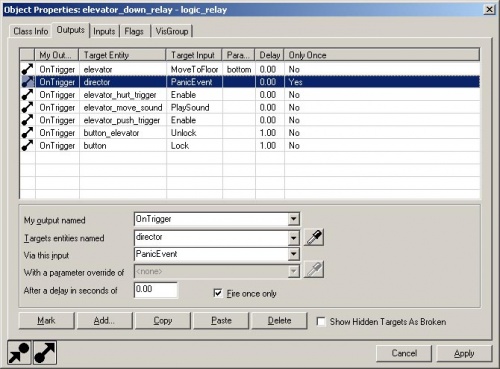Select elevator_move_sound row
This screenshot has height=369, width=500.
[250, 107]
